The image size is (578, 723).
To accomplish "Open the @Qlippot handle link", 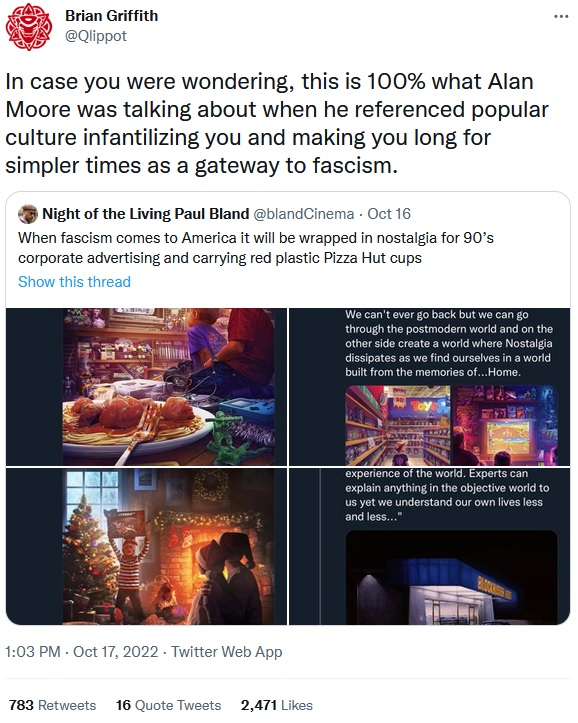I will 96,36.
